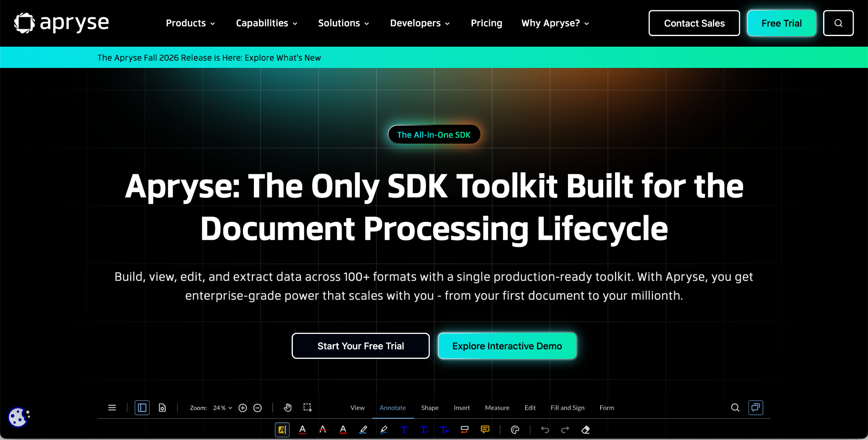
Task: Zoom out with the minus icon
Action: (257, 408)
